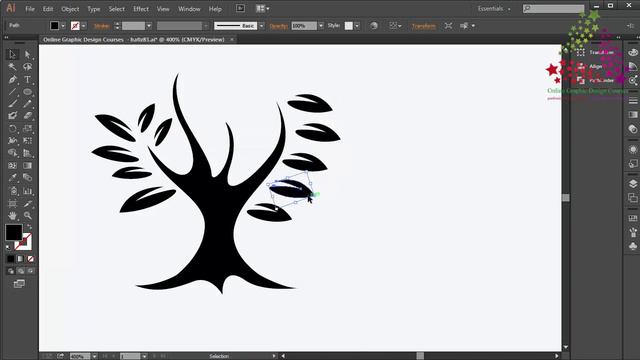
Task: Open the File menu
Action: (30, 9)
